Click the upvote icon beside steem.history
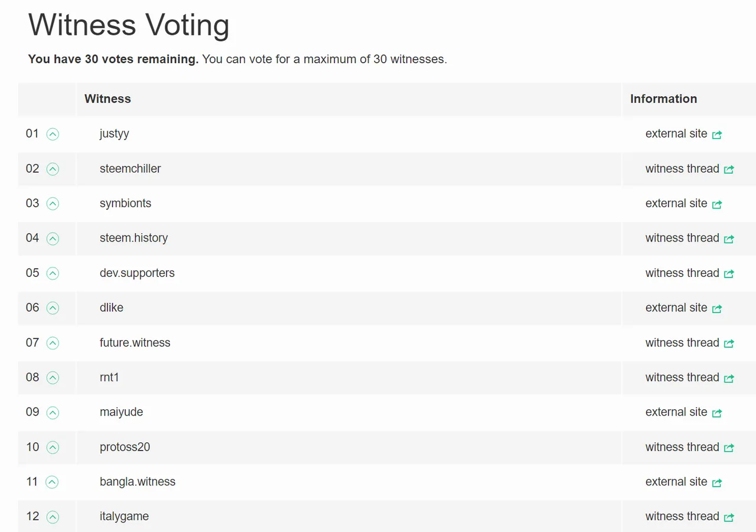This screenshot has width=756, height=532. tap(53, 239)
